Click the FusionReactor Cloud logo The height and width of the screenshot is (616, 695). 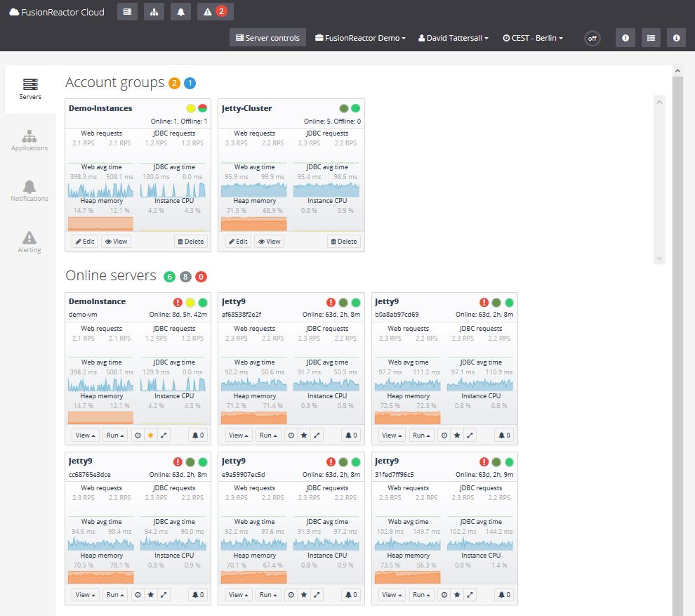tap(57, 12)
